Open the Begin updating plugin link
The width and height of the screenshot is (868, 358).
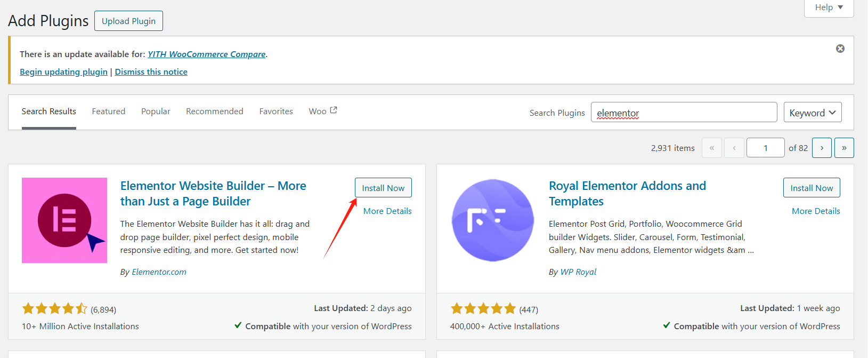click(63, 71)
